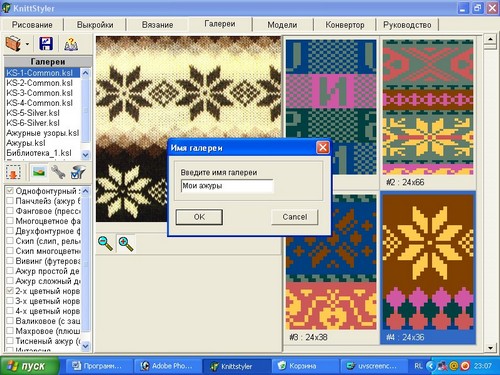Open the пуск Start button
The height and width of the screenshot is (375, 500).
pyautogui.click(x=29, y=366)
